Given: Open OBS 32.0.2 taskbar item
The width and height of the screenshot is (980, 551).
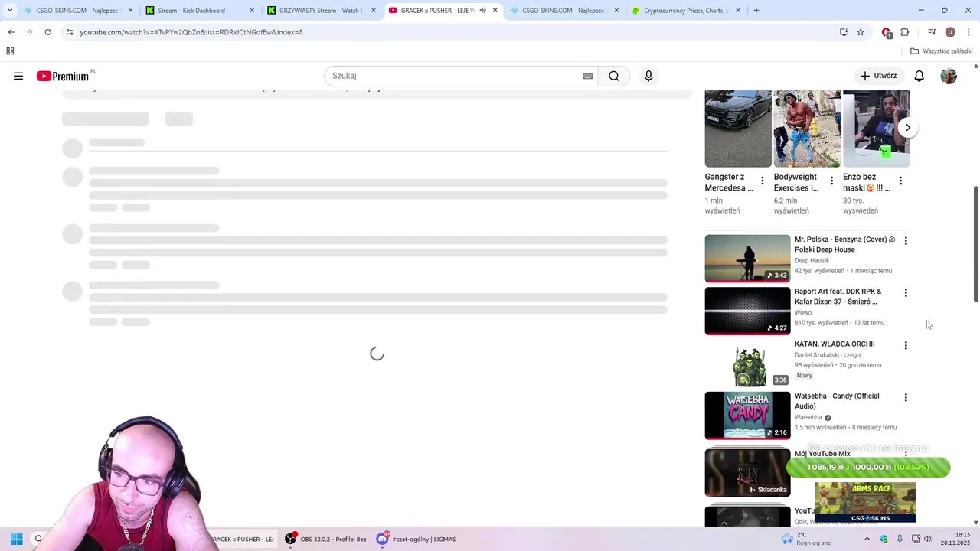Looking at the screenshot, I should click(325, 539).
